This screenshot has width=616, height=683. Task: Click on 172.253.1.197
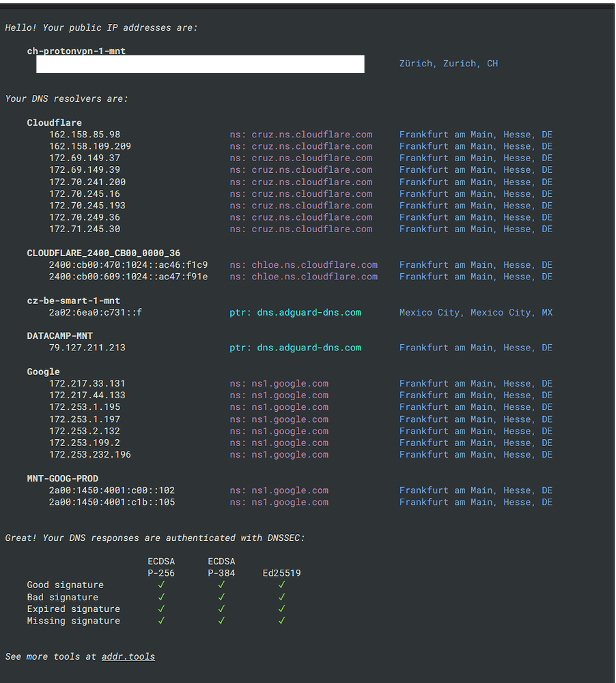pos(85,419)
